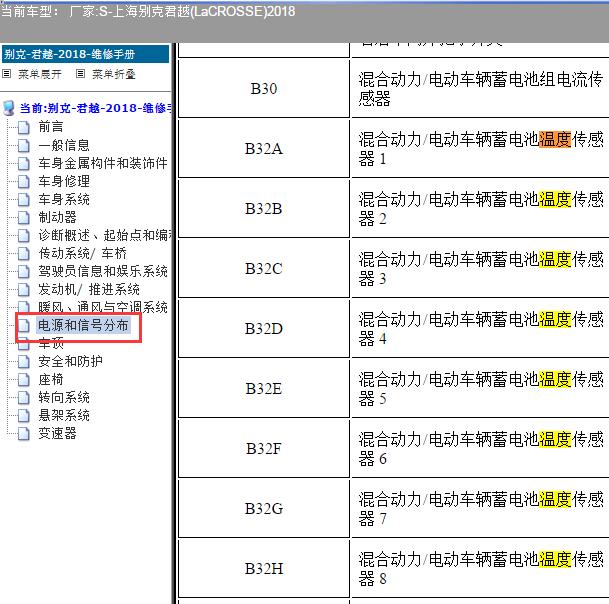Open the 悬架系统 section

(x=64, y=416)
